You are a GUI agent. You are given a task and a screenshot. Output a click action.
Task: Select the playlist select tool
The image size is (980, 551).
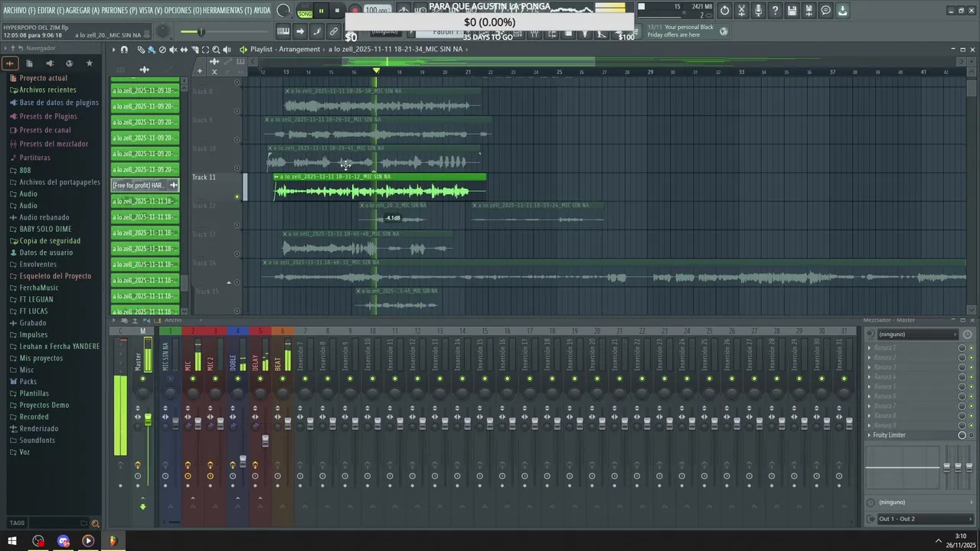click(205, 50)
